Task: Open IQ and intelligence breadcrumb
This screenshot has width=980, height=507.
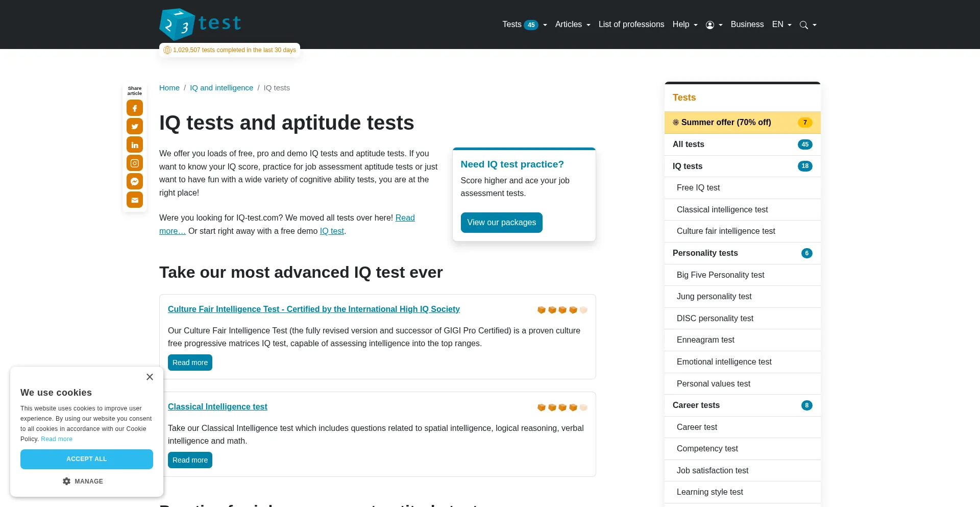Action: [222, 88]
